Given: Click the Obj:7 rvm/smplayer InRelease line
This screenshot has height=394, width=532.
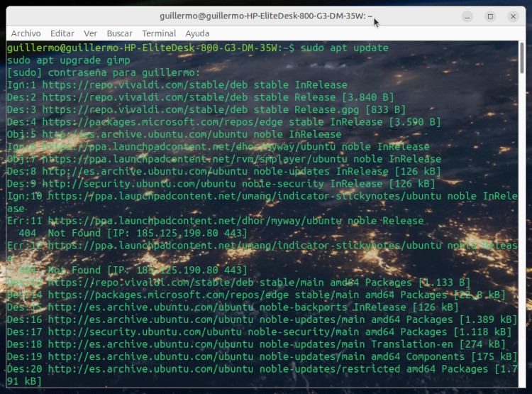Looking at the screenshot, I should click(x=224, y=159).
